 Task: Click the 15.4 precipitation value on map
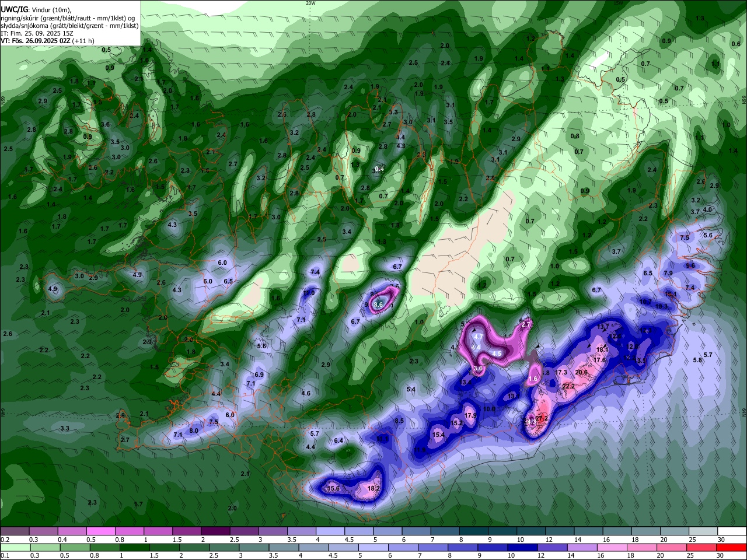coord(438,435)
